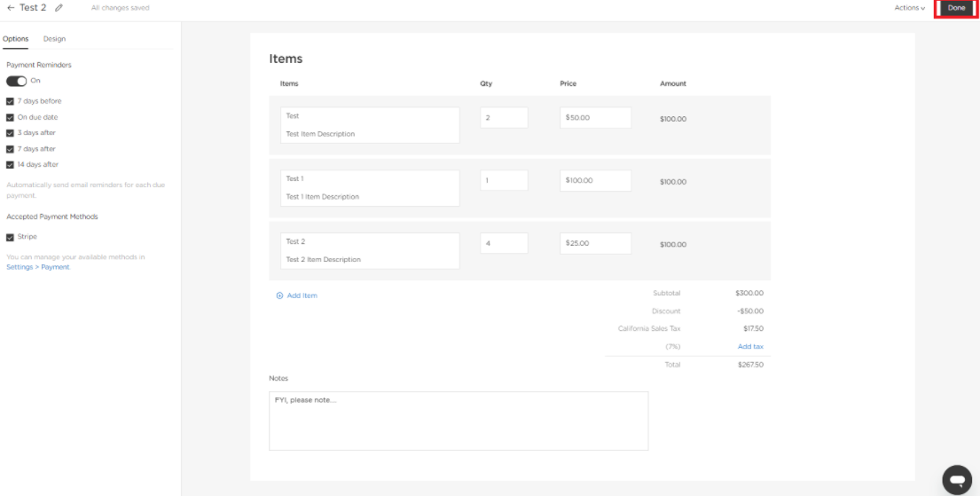
Task: Click the Discount amount -$50.00
Action: [x=750, y=311]
